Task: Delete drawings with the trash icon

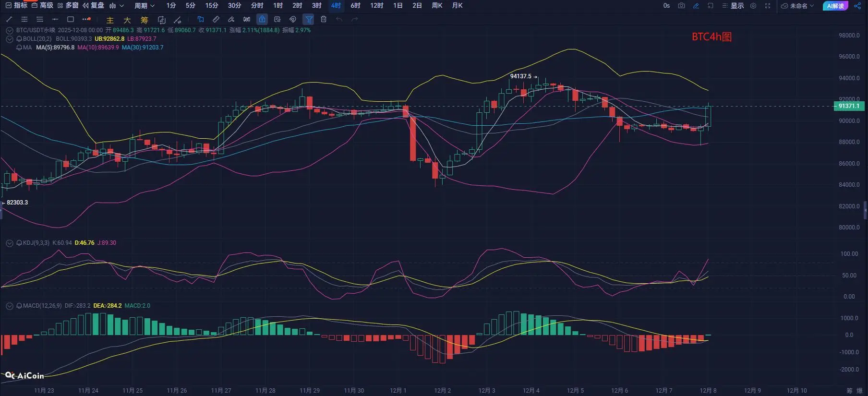Action: 324,19
